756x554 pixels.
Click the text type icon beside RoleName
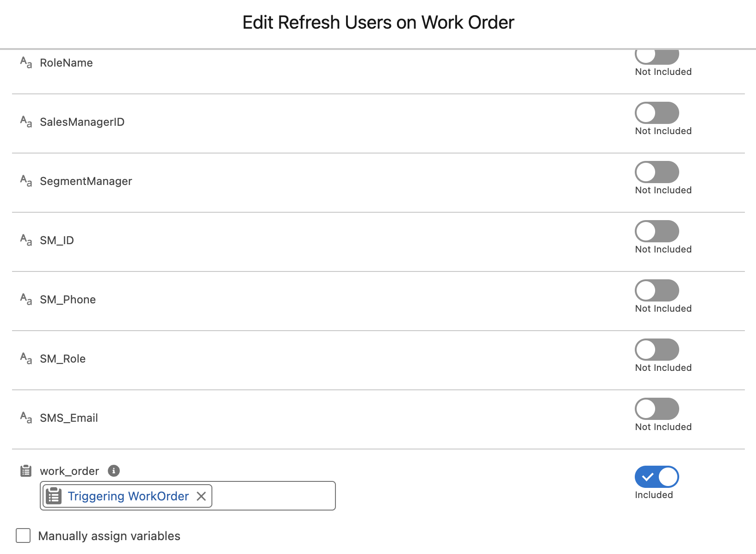(x=25, y=62)
